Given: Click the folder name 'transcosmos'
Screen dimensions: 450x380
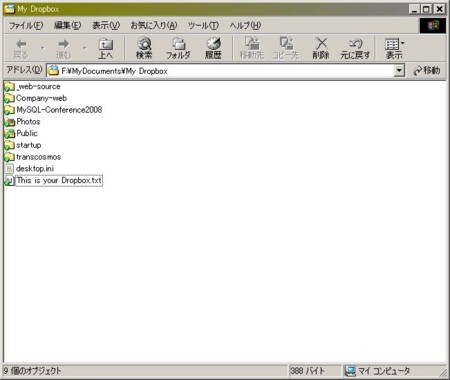Looking at the screenshot, I should tap(39, 157).
